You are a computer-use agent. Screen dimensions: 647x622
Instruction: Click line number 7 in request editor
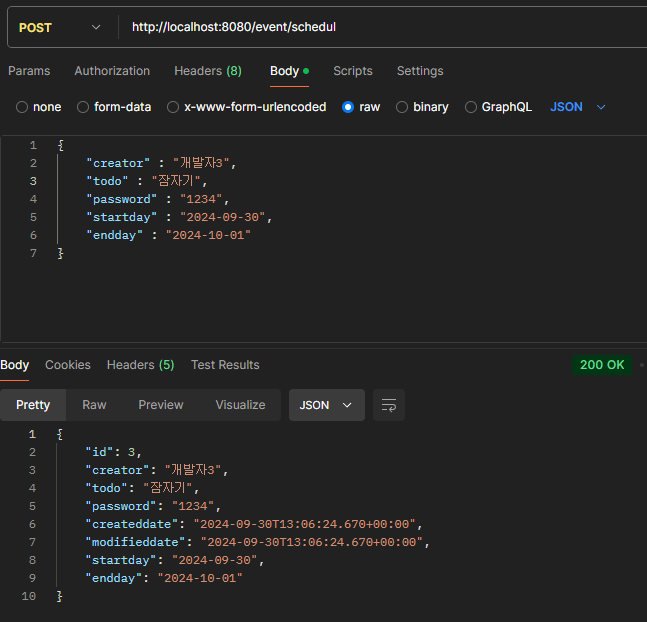coord(33,253)
